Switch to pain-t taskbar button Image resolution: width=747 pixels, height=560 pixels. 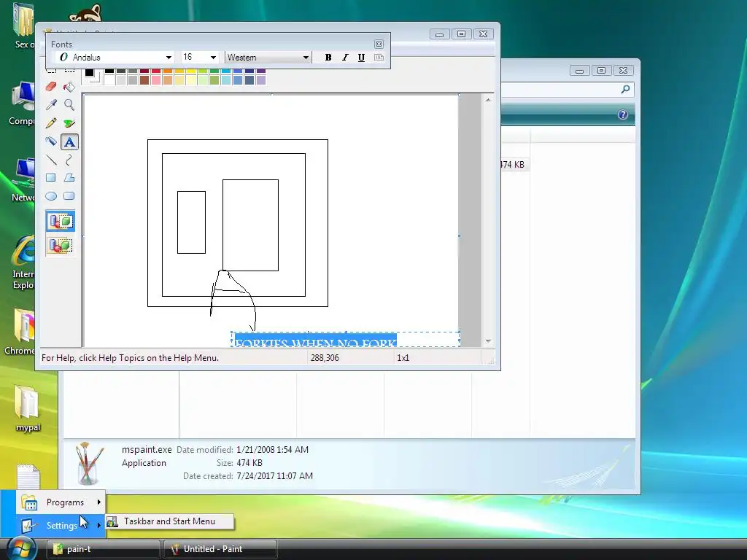(104, 549)
